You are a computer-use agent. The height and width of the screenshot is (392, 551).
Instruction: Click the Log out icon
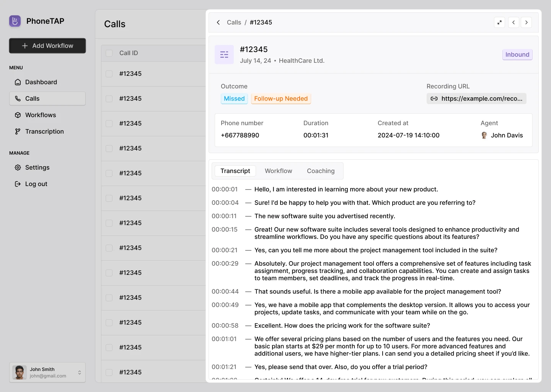point(18,184)
